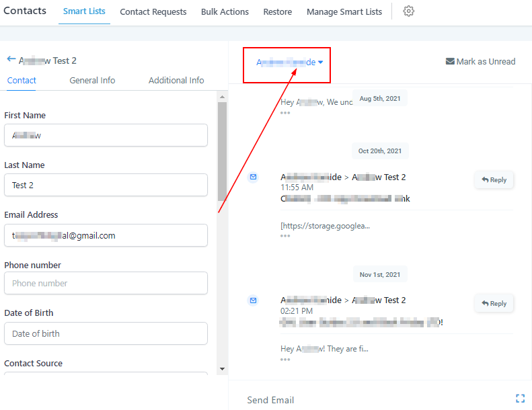532x410 pixels.
Task: Expand the ellipsis under the Aug 5th message
Action: click(285, 113)
